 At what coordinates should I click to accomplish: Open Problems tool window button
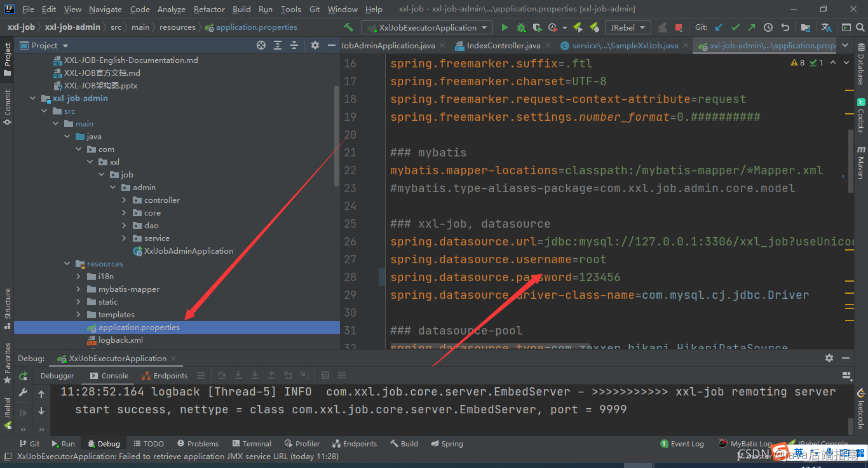[198, 444]
